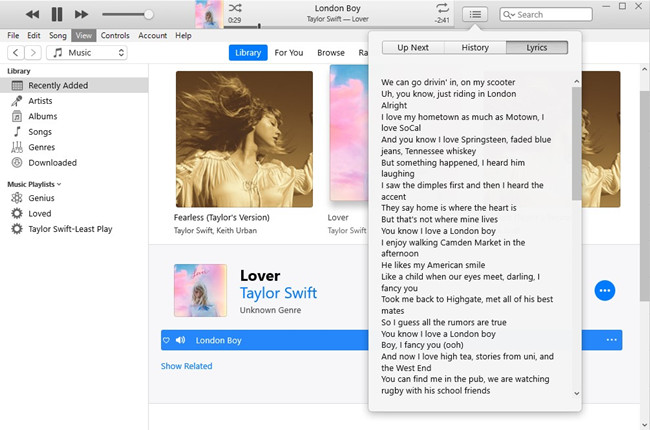
Task: Click the Lover title heading in detail panel
Action: (260, 276)
